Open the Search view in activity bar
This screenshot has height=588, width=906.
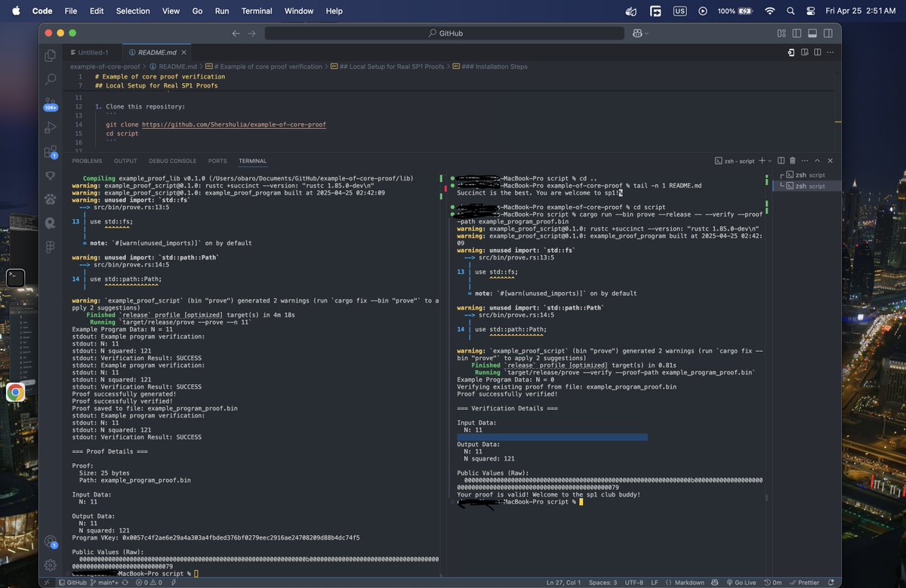pyautogui.click(x=51, y=79)
